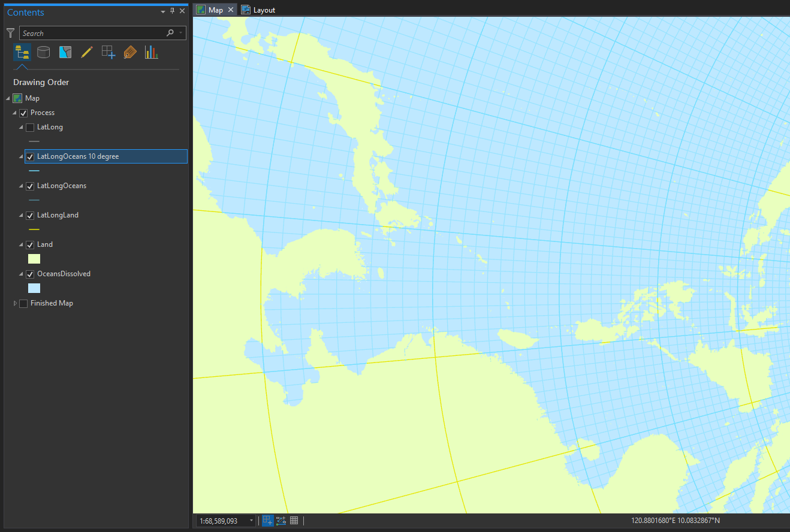
Task: Uncheck LatLongOceans 10 degree layer
Action: pyautogui.click(x=30, y=156)
